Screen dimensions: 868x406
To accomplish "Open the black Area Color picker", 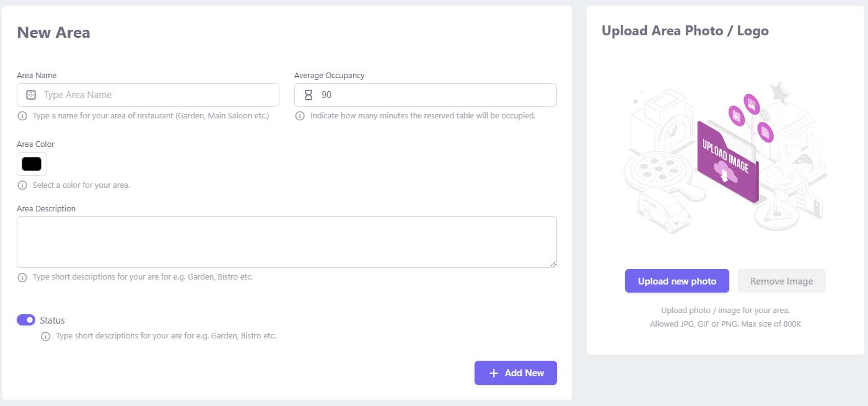I will click(x=32, y=164).
